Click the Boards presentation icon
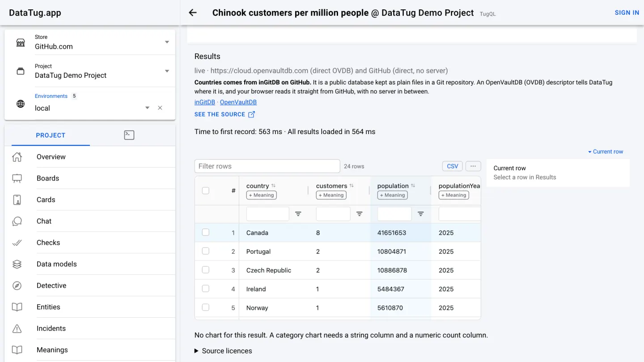Screen dimensions: 644x362 click(17, 178)
